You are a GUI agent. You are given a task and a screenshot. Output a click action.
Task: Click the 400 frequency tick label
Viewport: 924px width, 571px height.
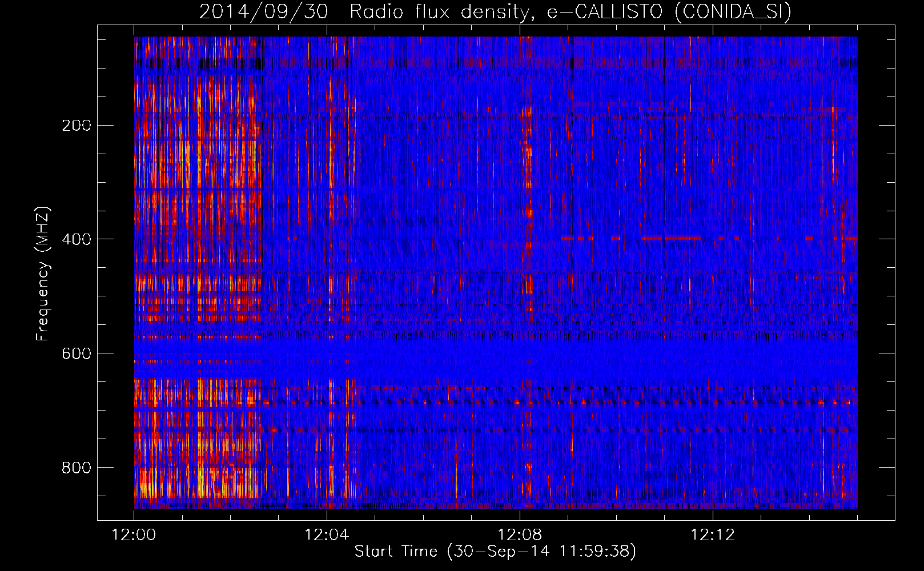coord(77,239)
